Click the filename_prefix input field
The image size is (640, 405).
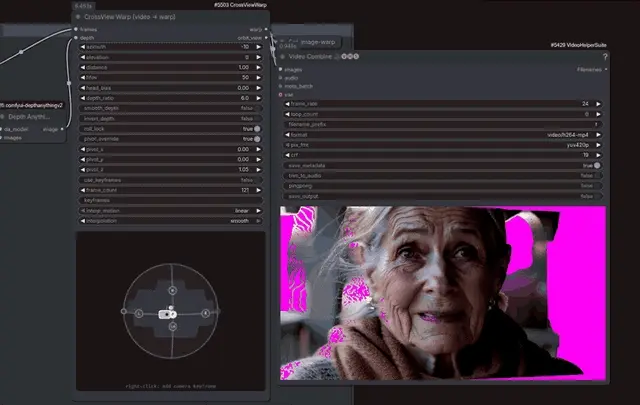pos(443,125)
